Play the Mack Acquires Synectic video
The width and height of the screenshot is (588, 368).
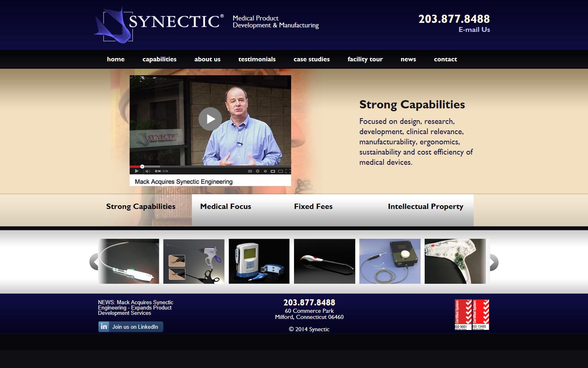coord(210,119)
